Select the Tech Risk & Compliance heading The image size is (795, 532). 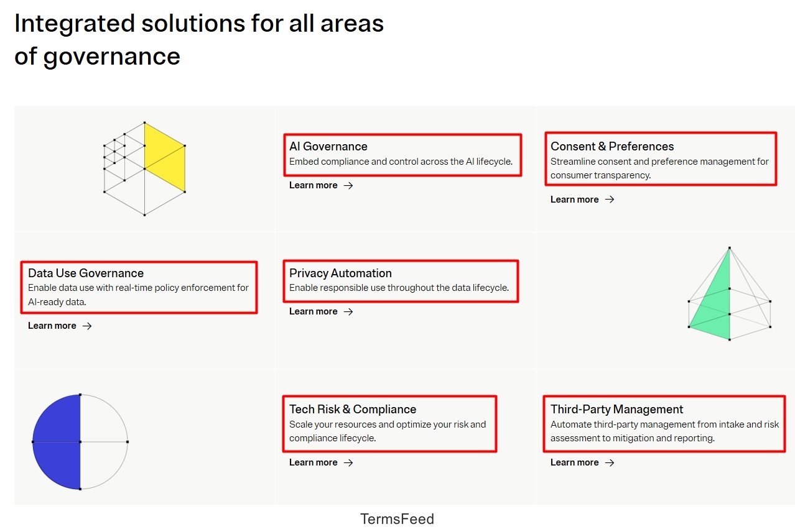[353, 409]
